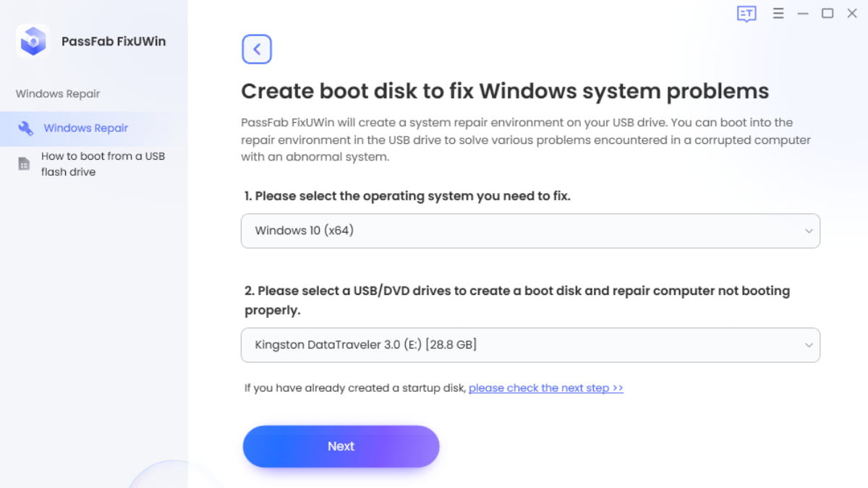Screen dimensions: 868x488
Task: Click the document icon for USB boot guide
Action: tap(24, 164)
